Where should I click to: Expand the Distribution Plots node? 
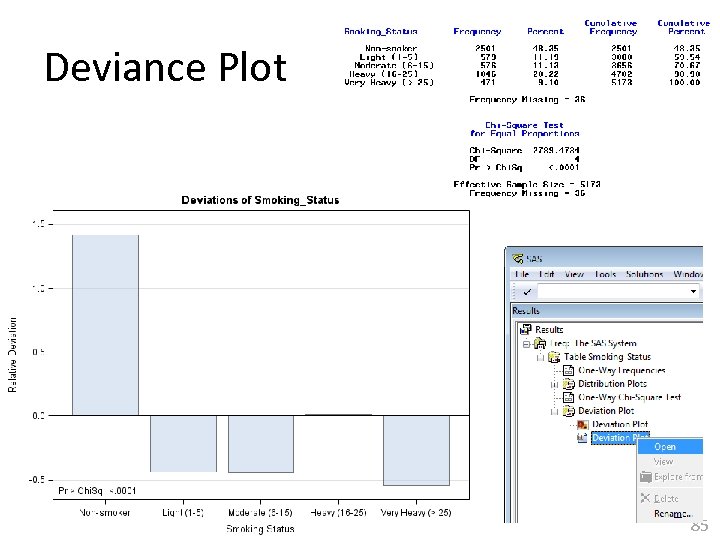coord(554,384)
